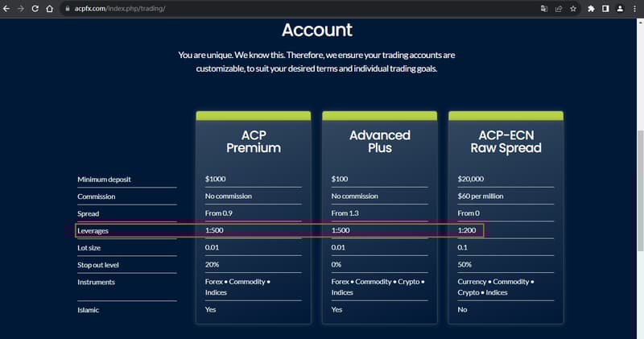This screenshot has height=339, width=644.
Task: Click the 20% stop out level
Action: pos(212,265)
